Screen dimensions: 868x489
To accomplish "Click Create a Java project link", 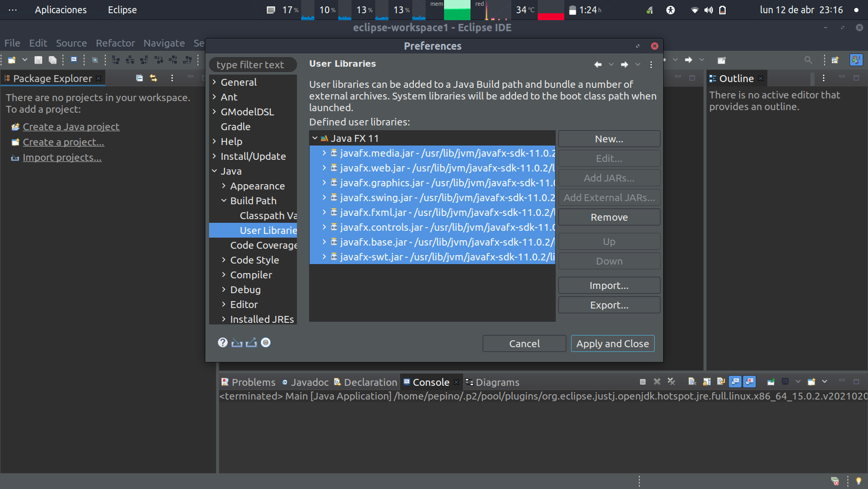I will pyautogui.click(x=71, y=126).
